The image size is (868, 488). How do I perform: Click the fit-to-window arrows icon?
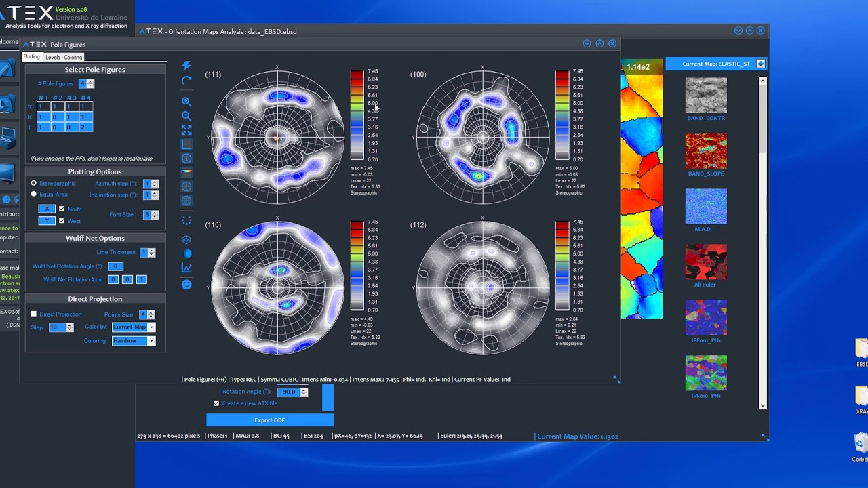186,130
